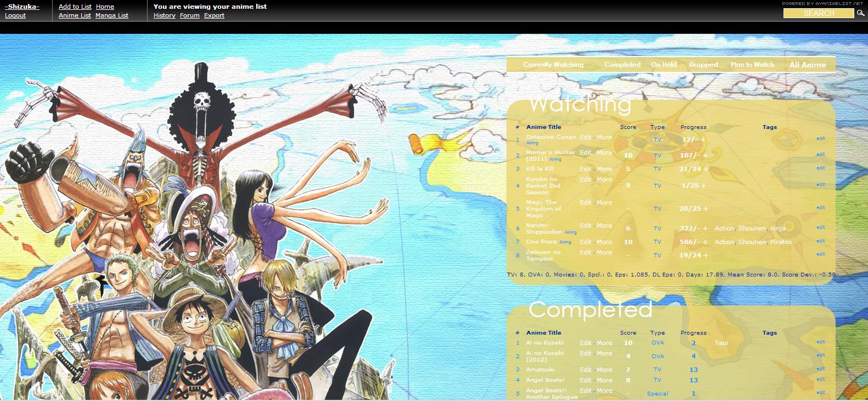The width and height of the screenshot is (868, 401).
Task: Switch to the On Hold tab
Action: 664,65
